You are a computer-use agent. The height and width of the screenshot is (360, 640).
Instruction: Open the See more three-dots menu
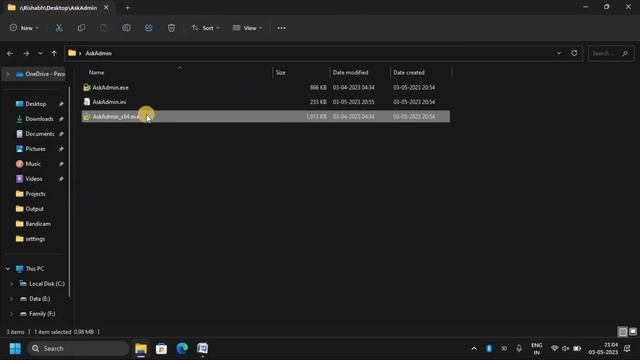coord(281,28)
